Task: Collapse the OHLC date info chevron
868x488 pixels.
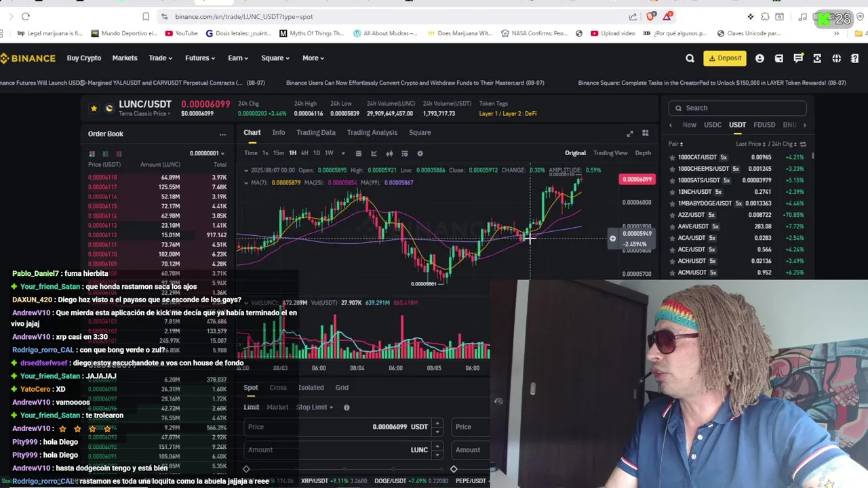Action: coord(247,170)
